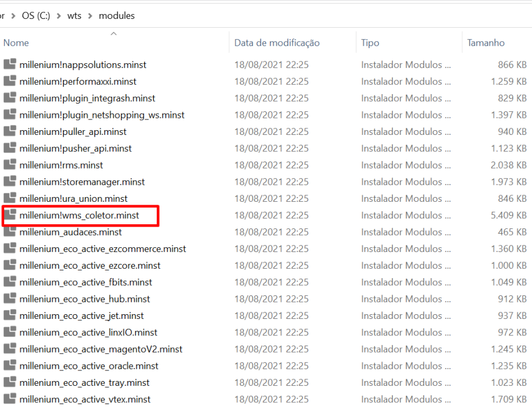
Task: Expand the chevron before OS (C:) in path
Action: pos(13,16)
